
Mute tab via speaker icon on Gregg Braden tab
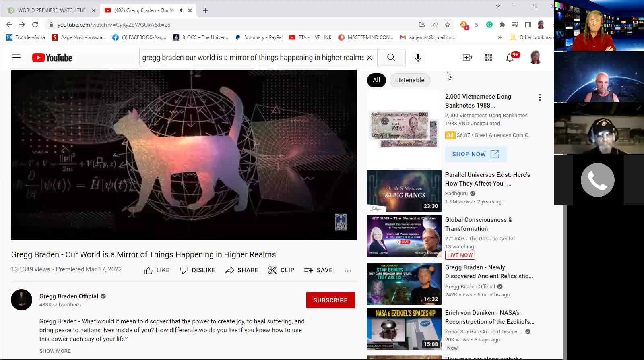click(x=181, y=10)
